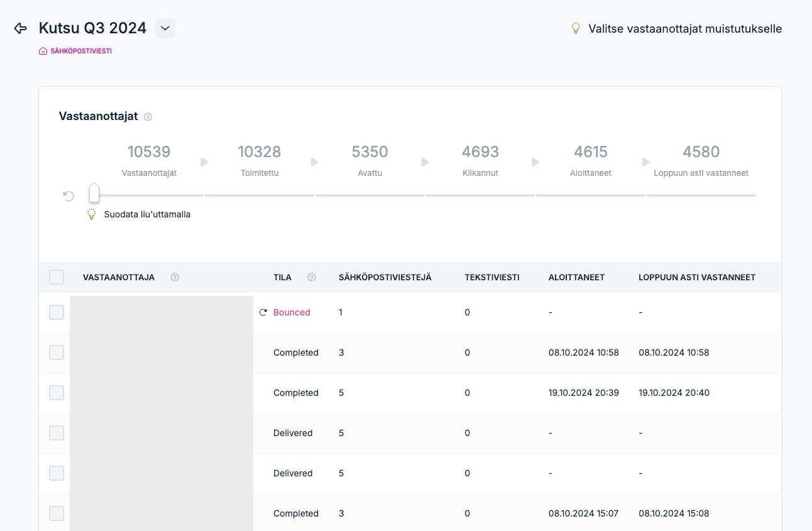Viewport: 812px width, 531px height.
Task: Click started time 08.10.2024 15:07
Action: 583,513
